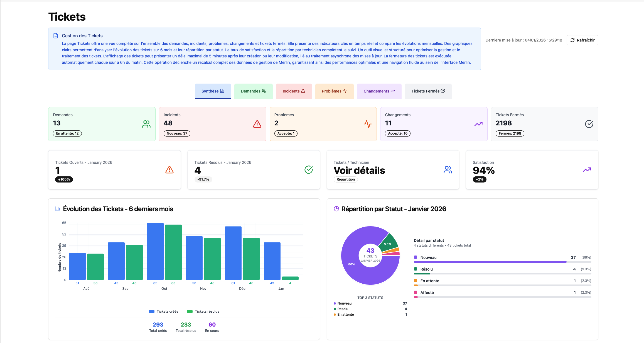
Task: Click the people icon on Demandes card
Action: [146, 124]
